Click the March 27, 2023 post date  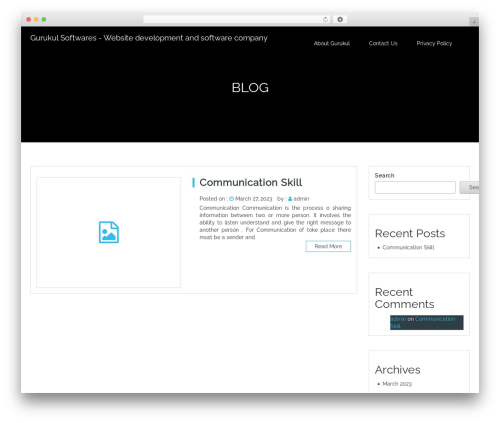point(254,199)
